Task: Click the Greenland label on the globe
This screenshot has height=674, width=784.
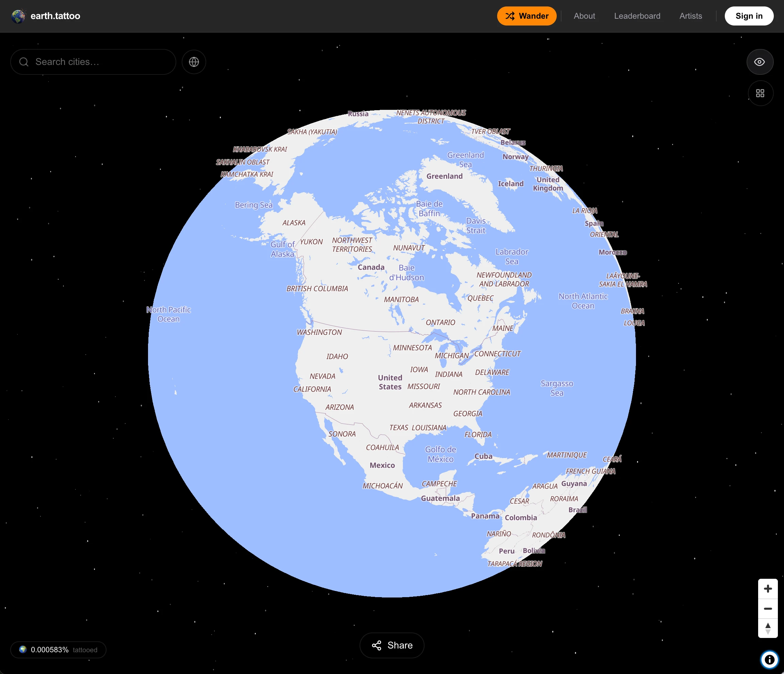Action: pos(444,176)
